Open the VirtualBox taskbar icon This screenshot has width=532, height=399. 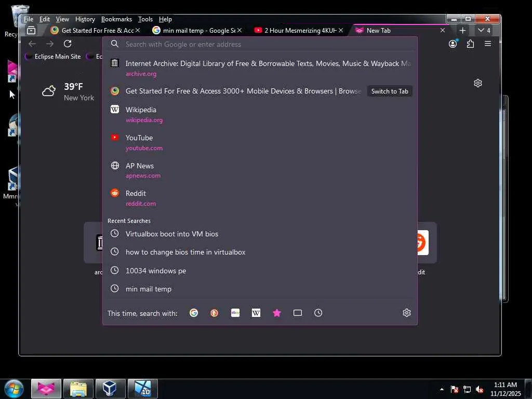(110, 389)
